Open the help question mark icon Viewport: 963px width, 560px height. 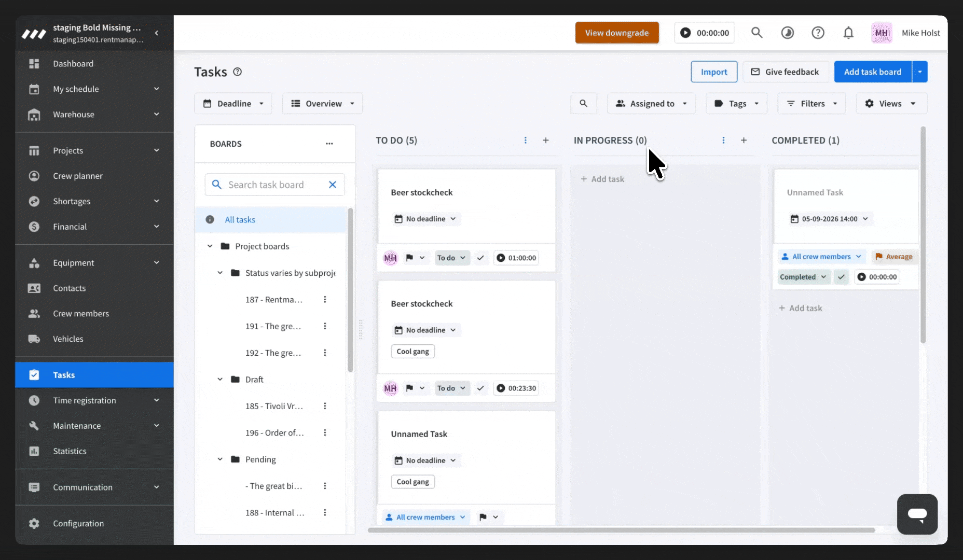(x=818, y=33)
